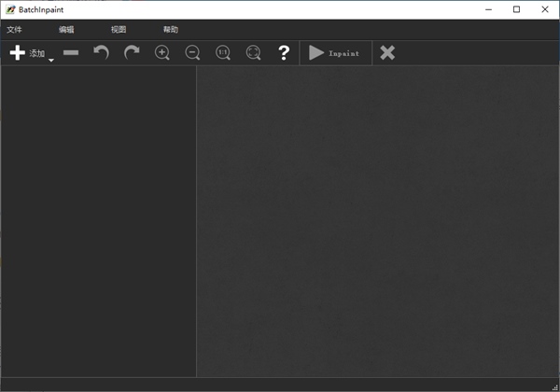Image resolution: width=560 pixels, height=392 pixels.
Task: Expand the 添加 dropdown arrow
Action: 51,61
